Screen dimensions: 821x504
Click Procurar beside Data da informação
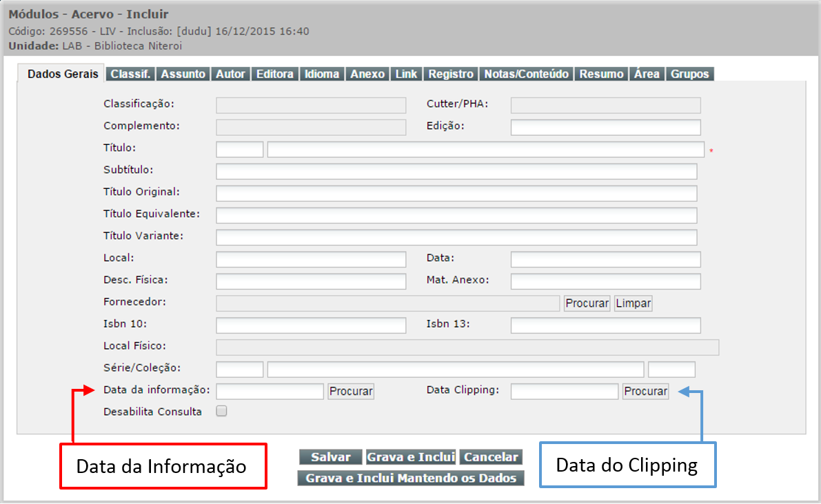351,392
